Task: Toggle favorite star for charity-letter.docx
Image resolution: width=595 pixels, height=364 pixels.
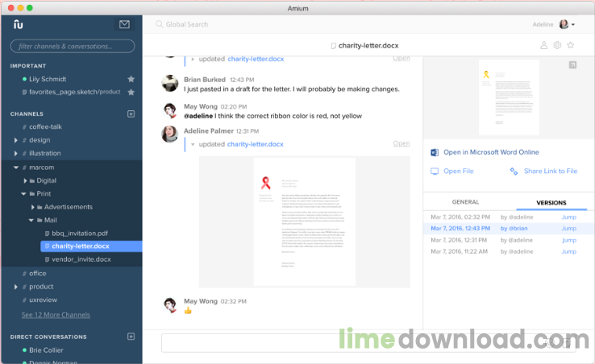Action: (x=570, y=46)
